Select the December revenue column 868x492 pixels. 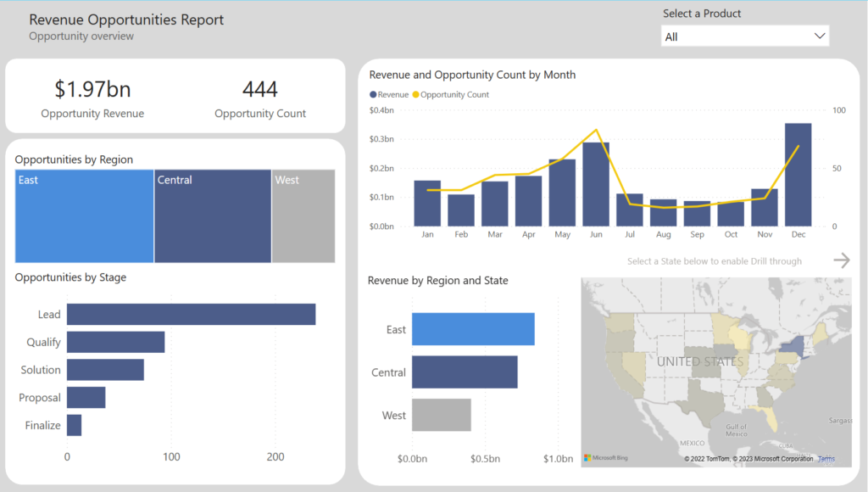pyautogui.click(x=798, y=174)
